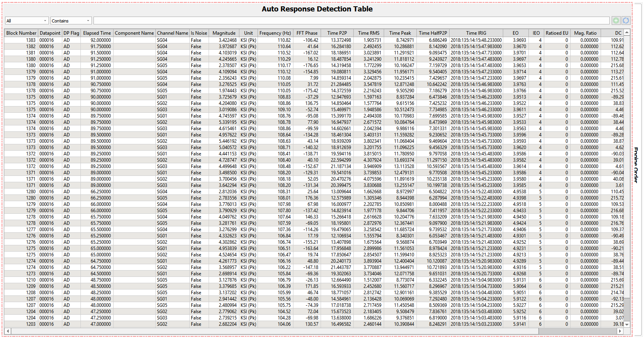Select block number cell '1273'
This screenshot has height=338, width=644.
click(21, 274)
